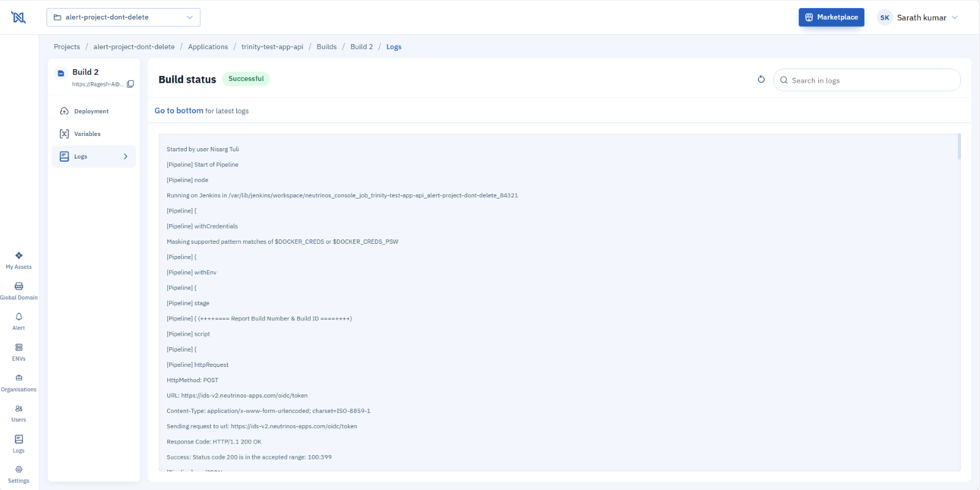Open ENVs in sidebar
The image size is (980, 490).
[x=19, y=352]
